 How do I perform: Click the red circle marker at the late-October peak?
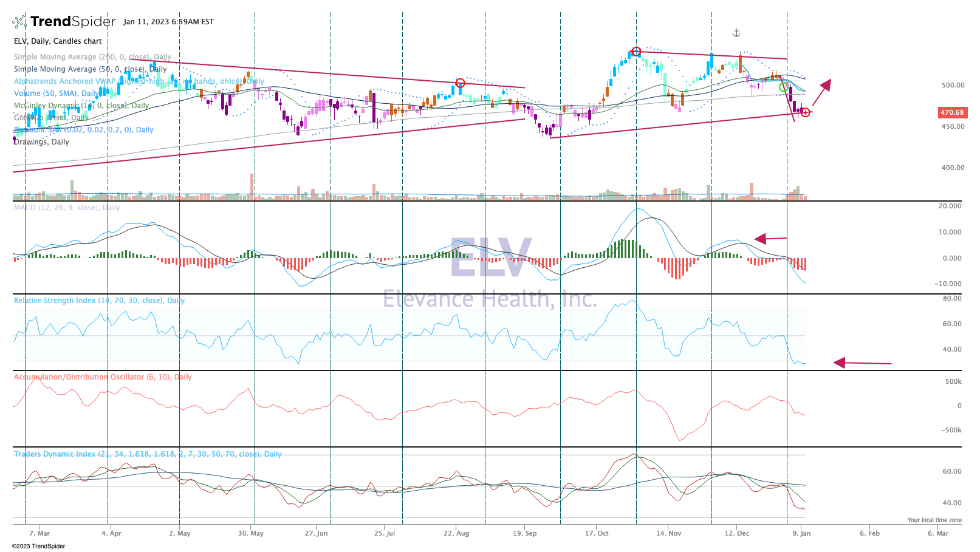(636, 52)
